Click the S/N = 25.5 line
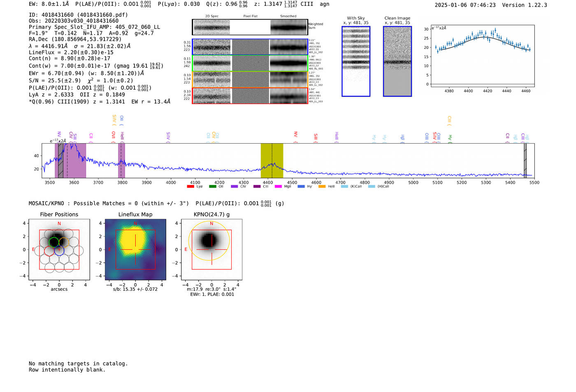 pos(81,81)
